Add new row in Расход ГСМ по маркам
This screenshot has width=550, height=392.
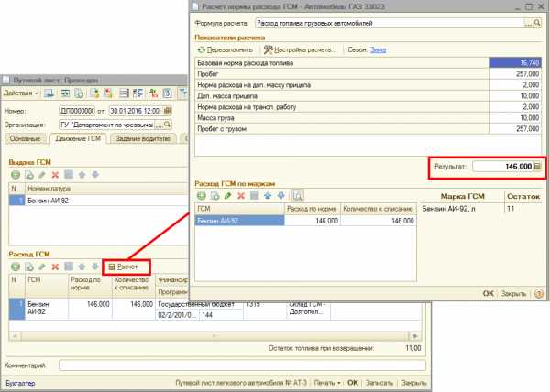pyautogui.click(x=202, y=195)
